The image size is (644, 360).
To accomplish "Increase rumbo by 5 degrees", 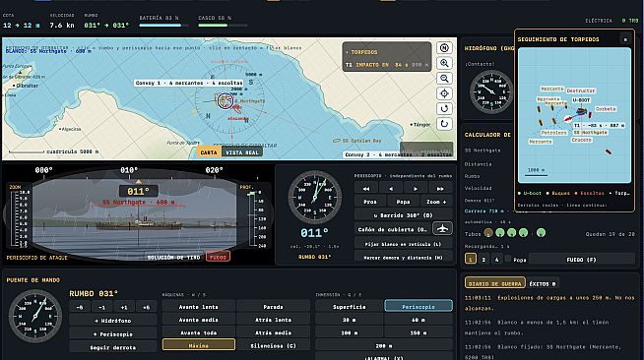I will (146, 307).
